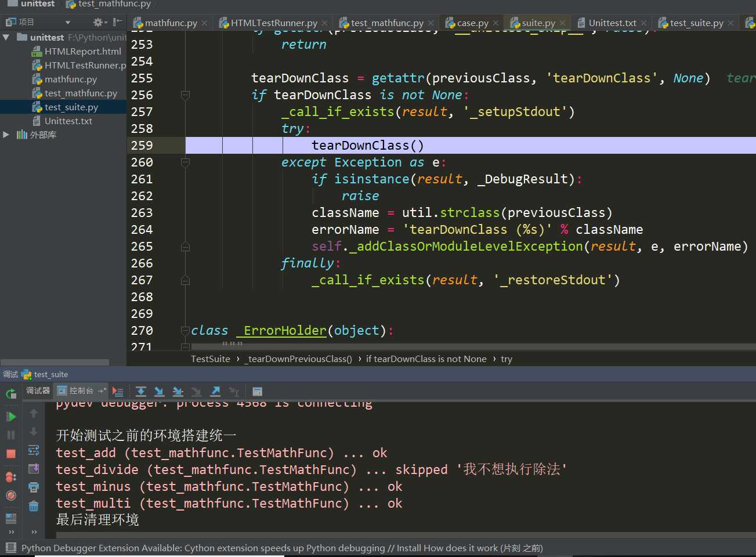756x557 pixels.
Task: Click the Step Out icon
Action: (215, 392)
